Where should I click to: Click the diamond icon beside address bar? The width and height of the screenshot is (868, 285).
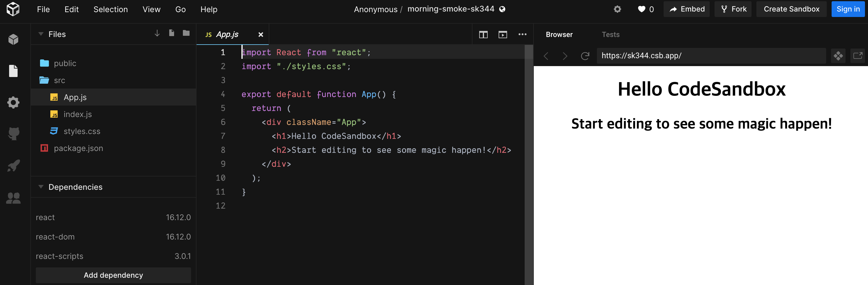(838, 55)
